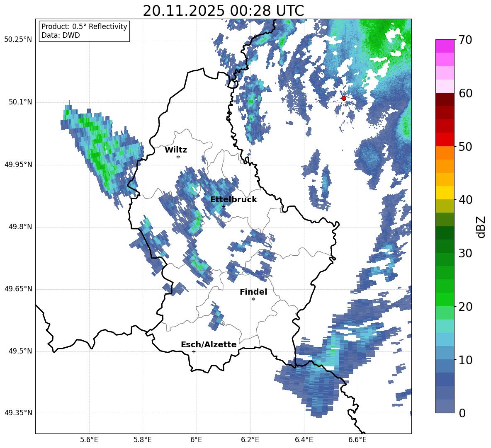Click the 6.2°E longitude label

coord(250,440)
